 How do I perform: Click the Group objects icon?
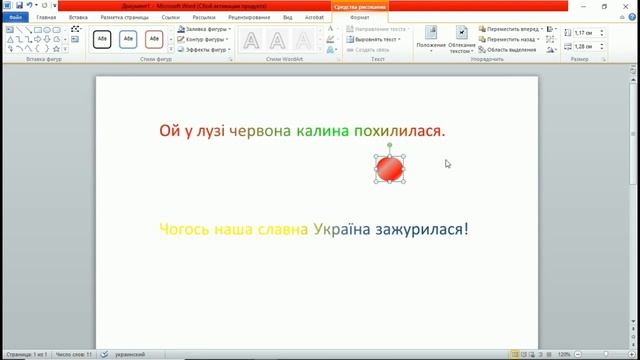coord(551,39)
